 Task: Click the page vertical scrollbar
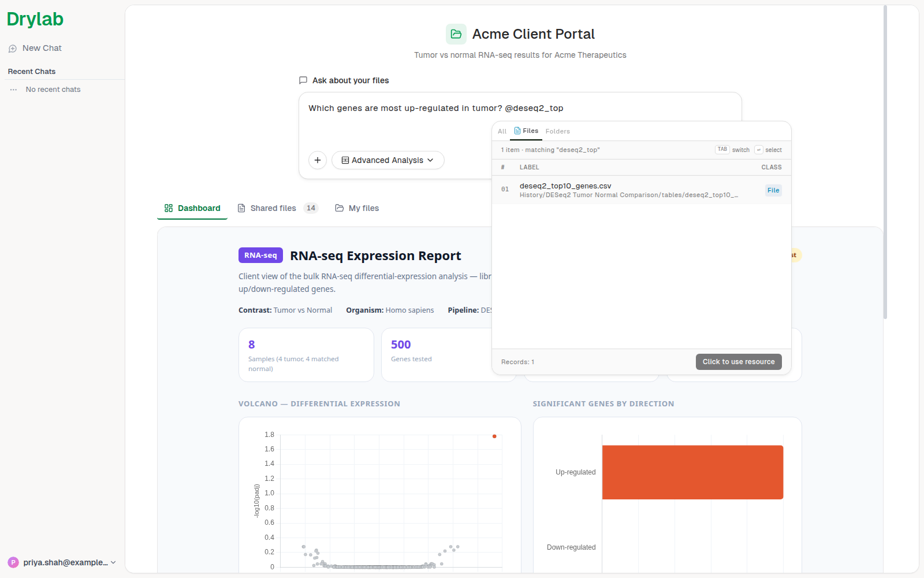pos(885,162)
